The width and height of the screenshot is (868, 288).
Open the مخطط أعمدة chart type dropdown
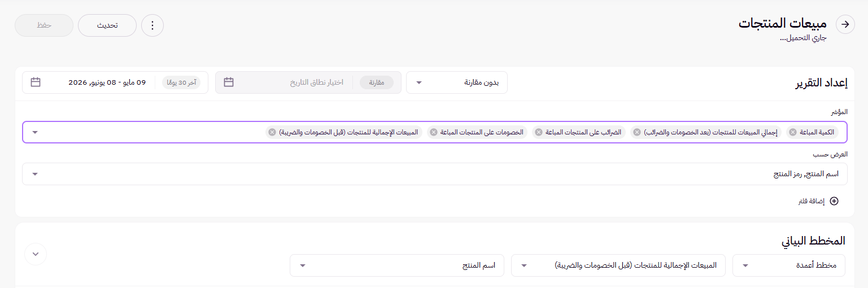[789, 265]
